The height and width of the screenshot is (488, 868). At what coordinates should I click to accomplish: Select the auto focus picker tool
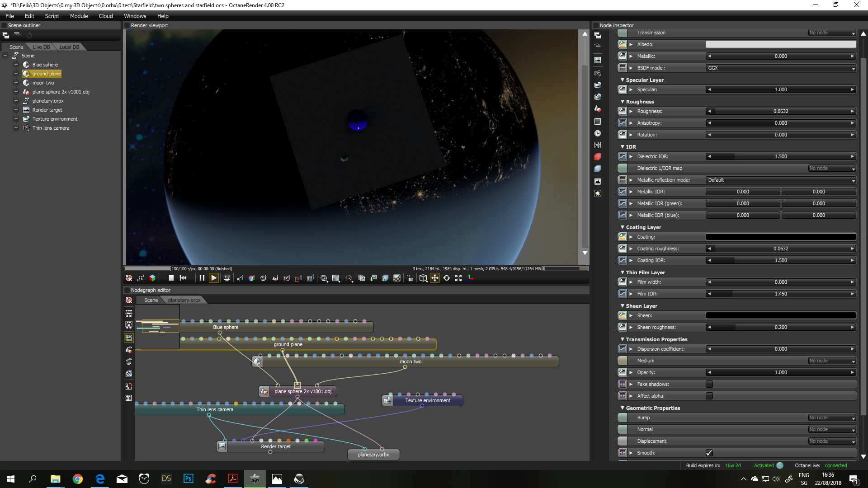click(x=240, y=278)
